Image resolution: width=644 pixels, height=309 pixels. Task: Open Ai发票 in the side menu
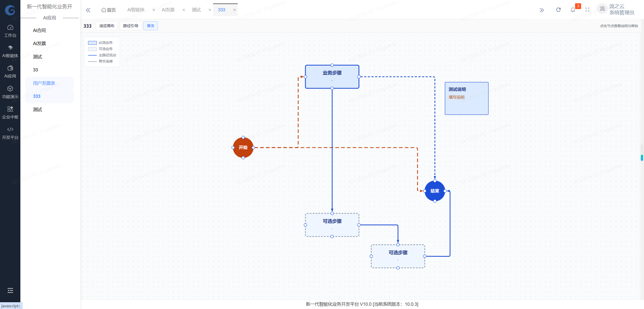coord(50,43)
